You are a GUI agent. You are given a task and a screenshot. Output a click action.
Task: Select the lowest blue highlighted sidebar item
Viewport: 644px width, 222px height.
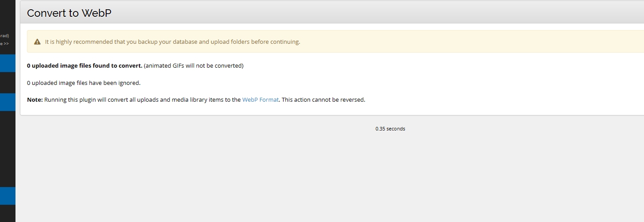click(8, 196)
